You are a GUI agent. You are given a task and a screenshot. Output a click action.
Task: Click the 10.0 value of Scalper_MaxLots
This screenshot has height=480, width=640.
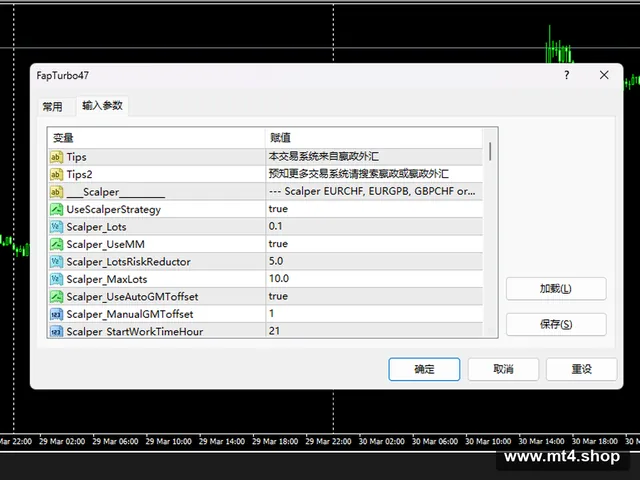click(x=278, y=279)
